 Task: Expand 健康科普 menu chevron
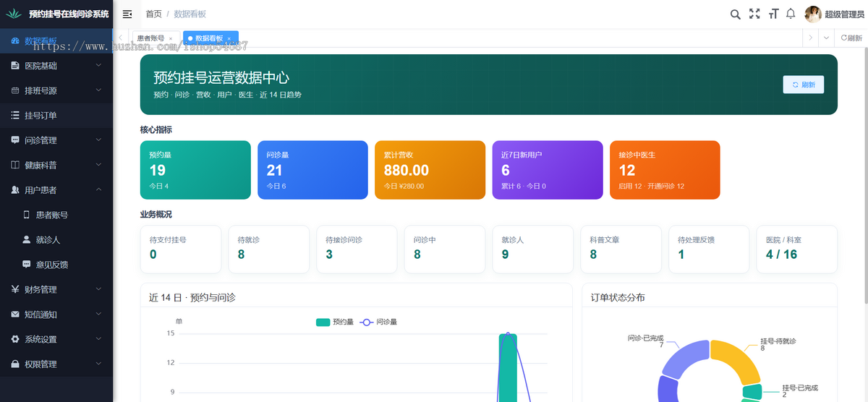pyautogui.click(x=99, y=165)
